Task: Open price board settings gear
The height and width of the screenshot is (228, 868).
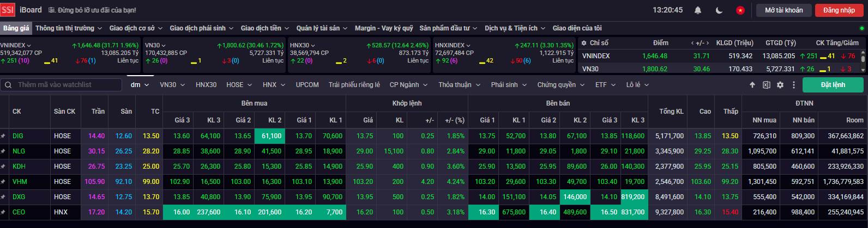Action: (780, 85)
